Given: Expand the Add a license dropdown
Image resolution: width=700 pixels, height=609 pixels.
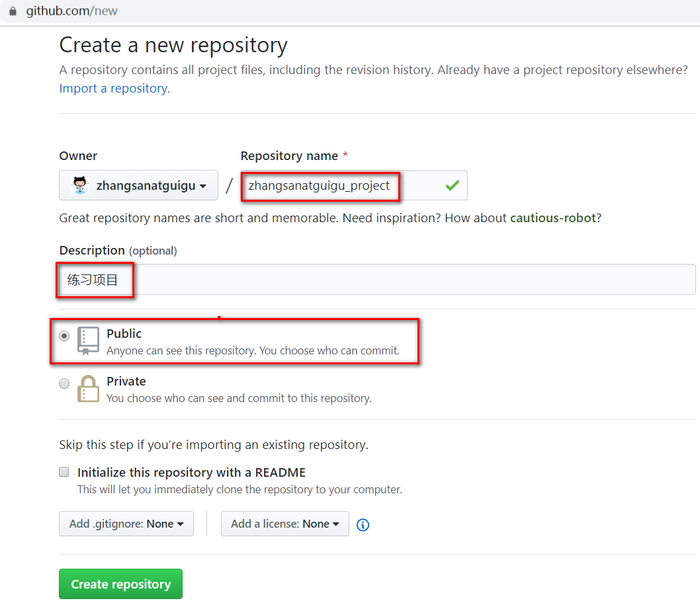Looking at the screenshot, I should (284, 524).
